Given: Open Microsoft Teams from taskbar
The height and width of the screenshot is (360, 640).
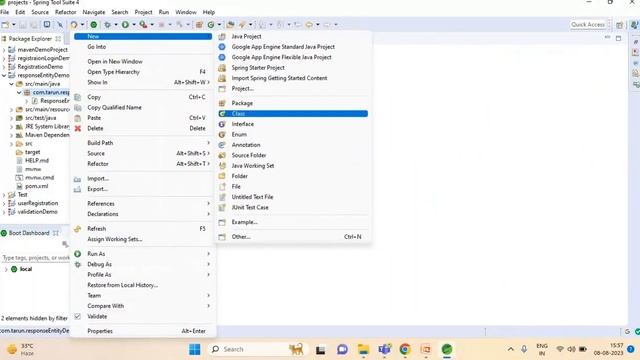Looking at the screenshot, I should (384, 349).
